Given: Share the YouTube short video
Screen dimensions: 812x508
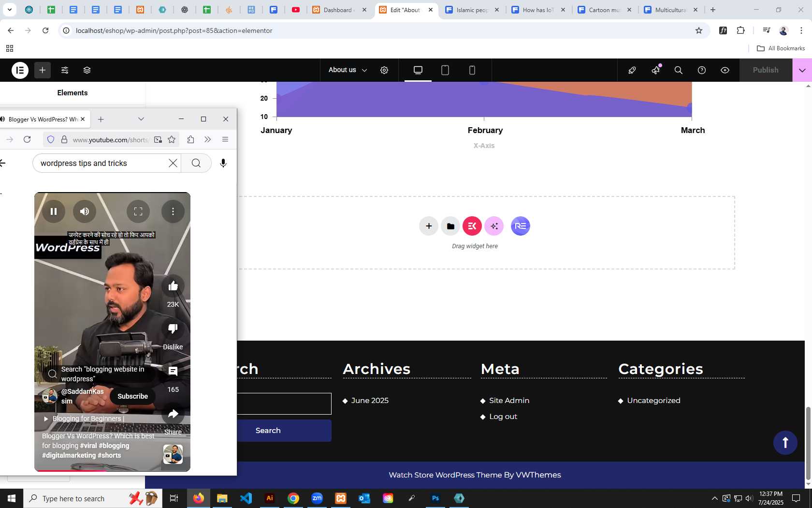Looking at the screenshot, I should (x=173, y=414).
